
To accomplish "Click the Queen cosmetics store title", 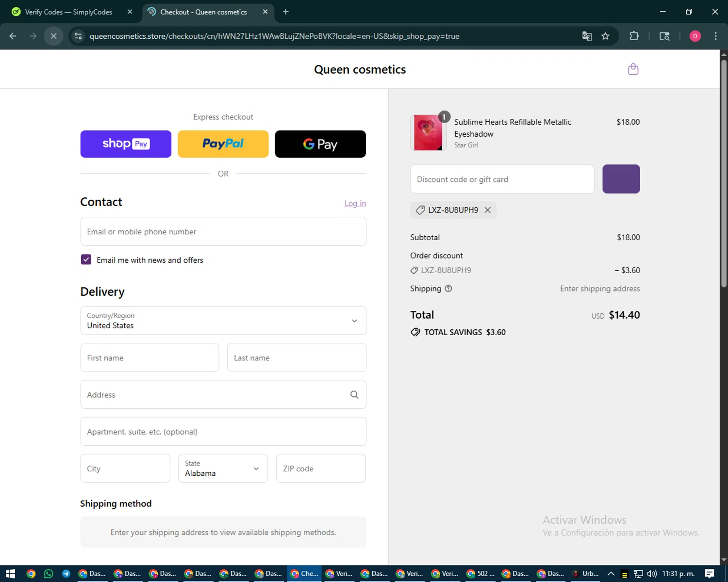I will [360, 69].
